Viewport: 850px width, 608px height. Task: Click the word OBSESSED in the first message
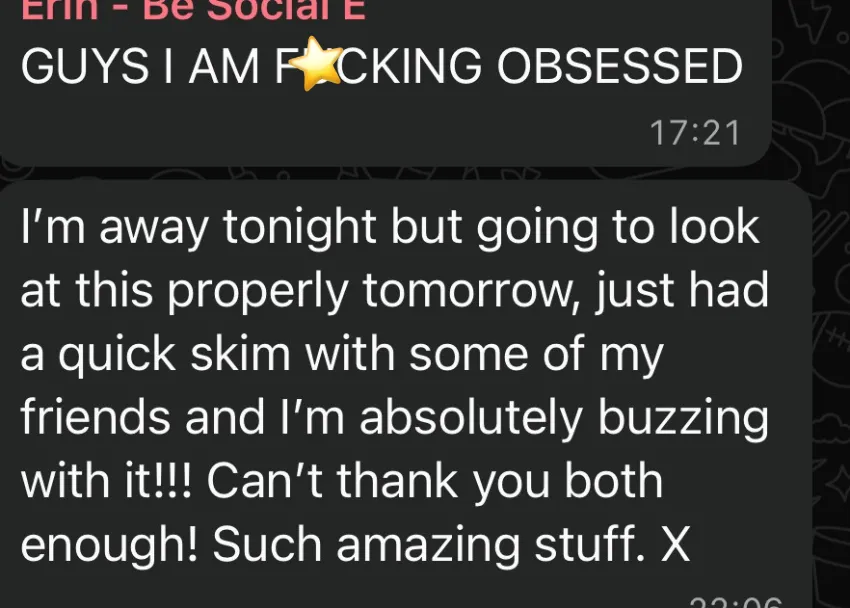click(620, 66)
